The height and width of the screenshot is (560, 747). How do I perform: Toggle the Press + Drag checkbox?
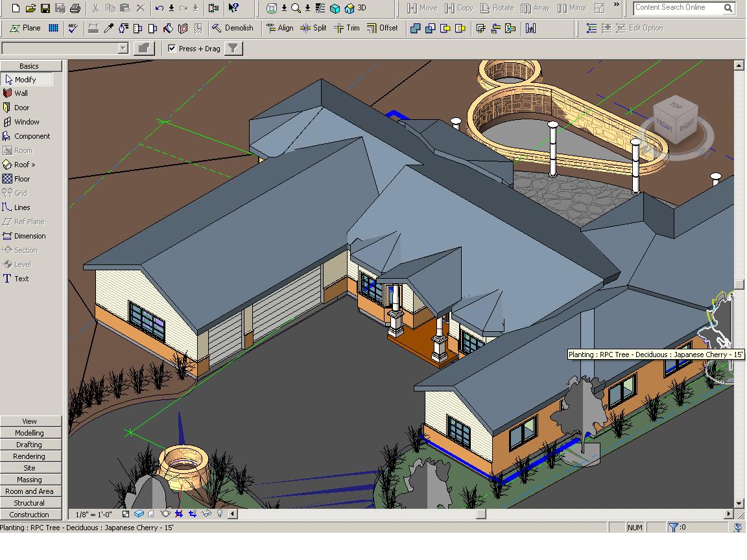172,48
